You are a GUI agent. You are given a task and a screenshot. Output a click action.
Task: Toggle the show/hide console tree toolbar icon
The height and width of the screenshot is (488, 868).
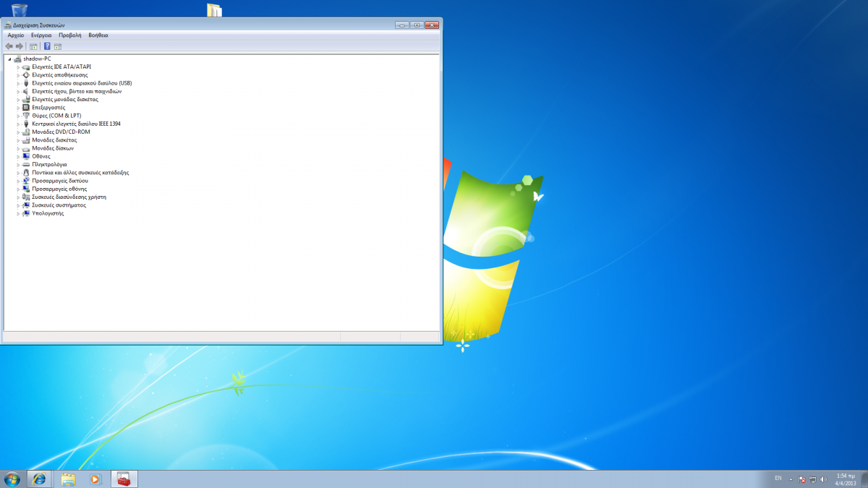tap(33, 46)
